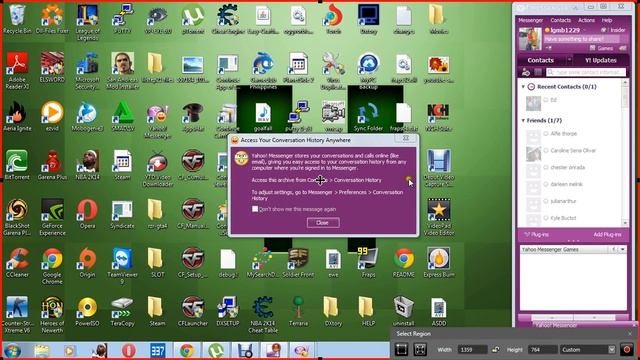Toggle the aspect ratio lock between Width and Height
640x360 pixels.
click(x=496, y=349)
